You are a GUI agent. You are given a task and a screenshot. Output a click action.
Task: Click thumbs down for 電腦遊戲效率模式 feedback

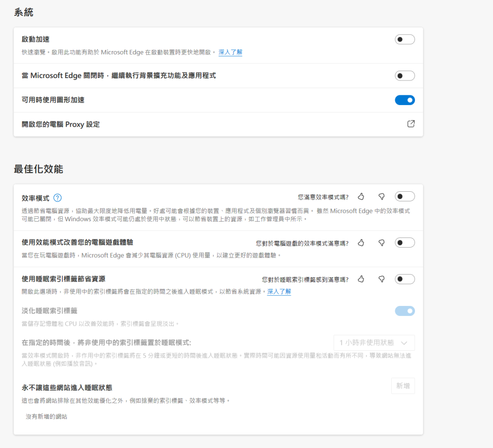381,243
